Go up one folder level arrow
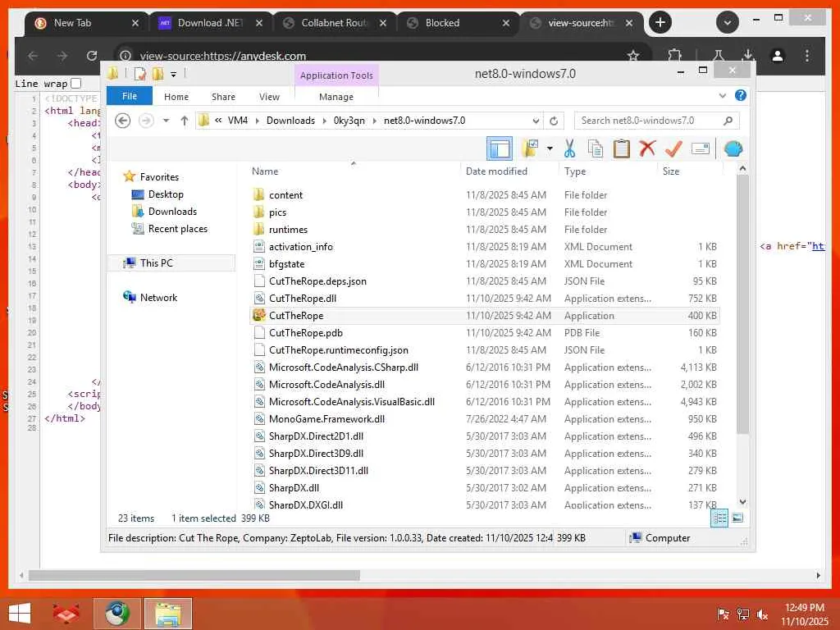The image size is (840, 630). (x=185, y=121)
